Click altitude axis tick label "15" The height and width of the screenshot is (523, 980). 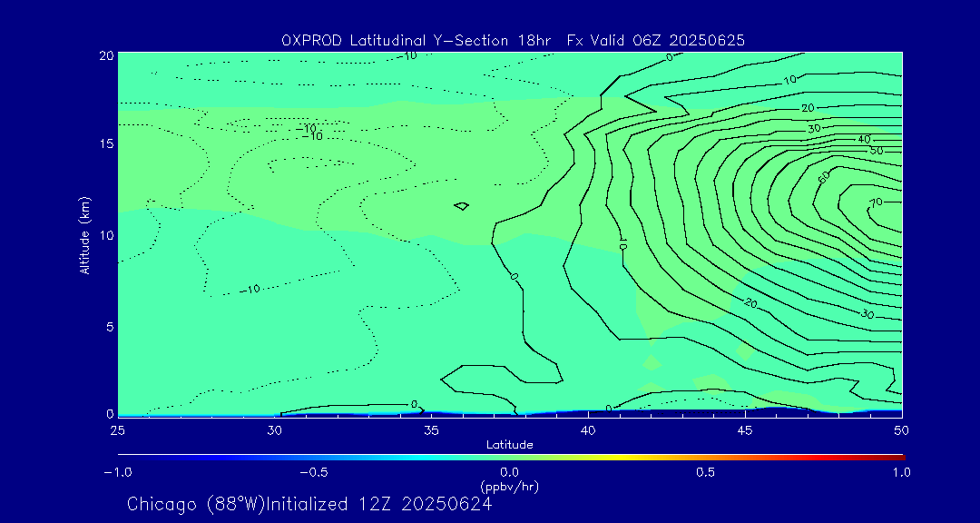point(105,143)
